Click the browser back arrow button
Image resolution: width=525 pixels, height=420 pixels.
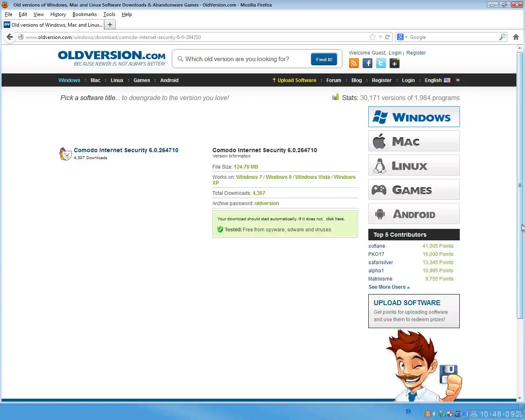click(10, 37)
